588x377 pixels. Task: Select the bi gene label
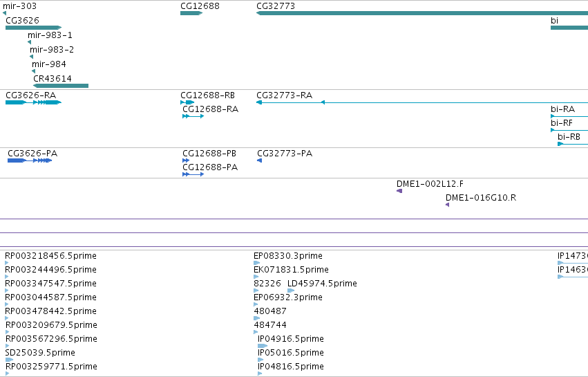click(x=554, y=21)
